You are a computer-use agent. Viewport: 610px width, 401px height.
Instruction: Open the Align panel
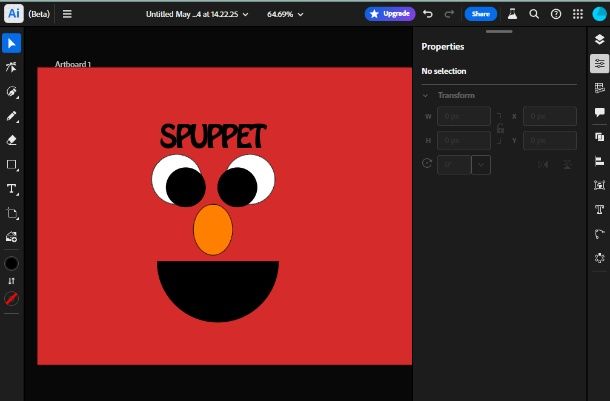coord(599,161)
